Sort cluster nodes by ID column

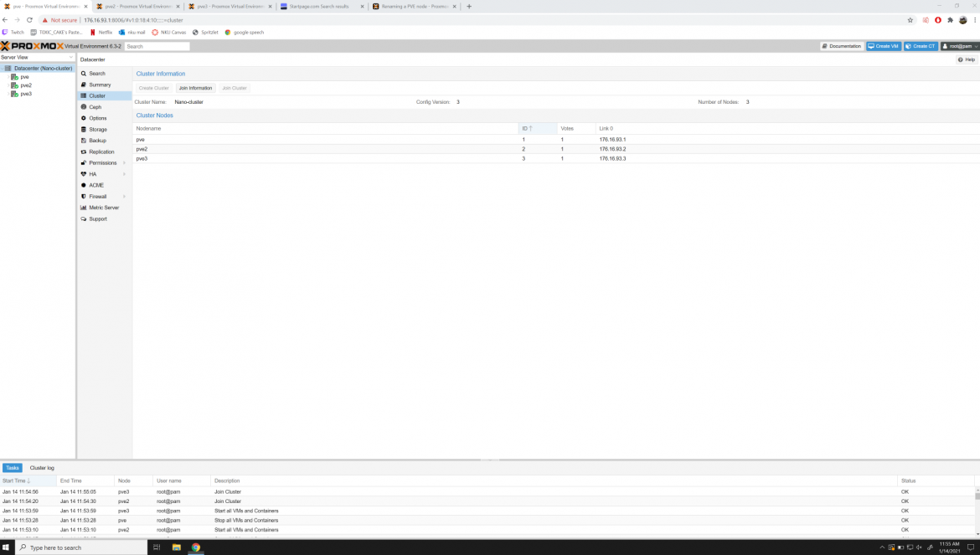[538, 129]
